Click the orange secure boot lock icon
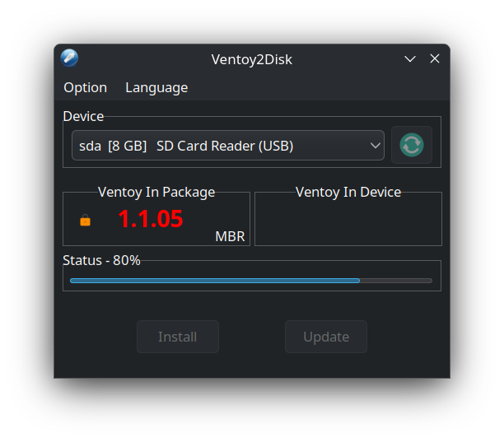This screenshot has height=442, width=504. pos(85,220)
